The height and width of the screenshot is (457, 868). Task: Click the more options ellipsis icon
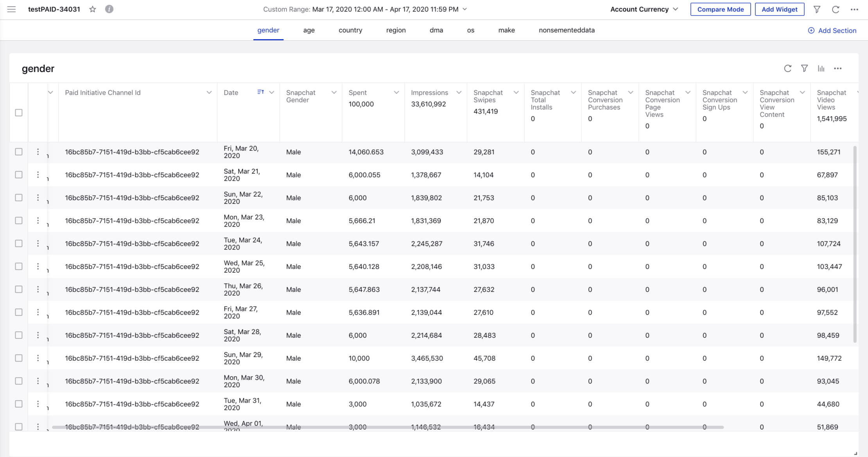click(x=838, y=68)
